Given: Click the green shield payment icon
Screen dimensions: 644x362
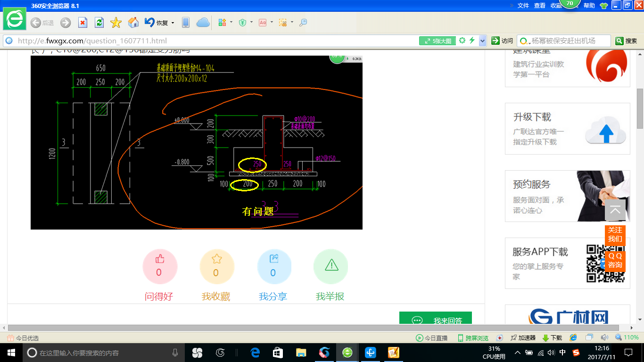Looking at the screenshot, I should tap(243, 22).
